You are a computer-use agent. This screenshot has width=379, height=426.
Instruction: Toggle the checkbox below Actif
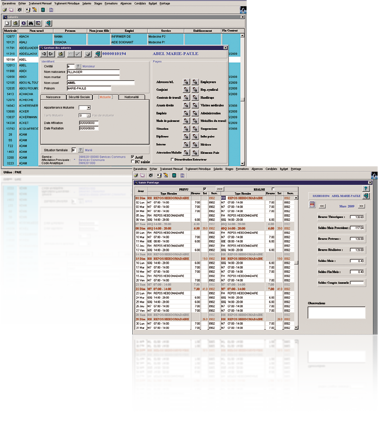(133, 161)
